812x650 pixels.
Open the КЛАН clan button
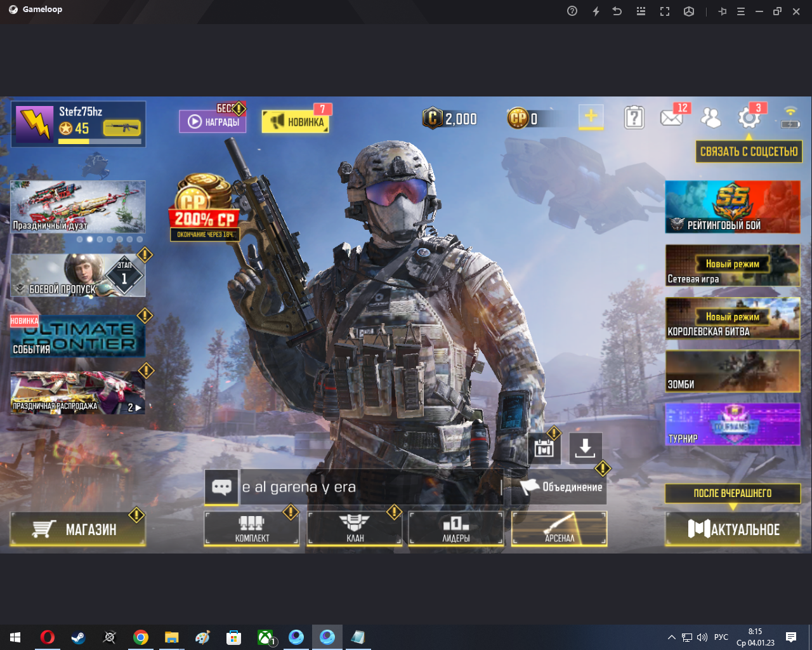(355, 529)
